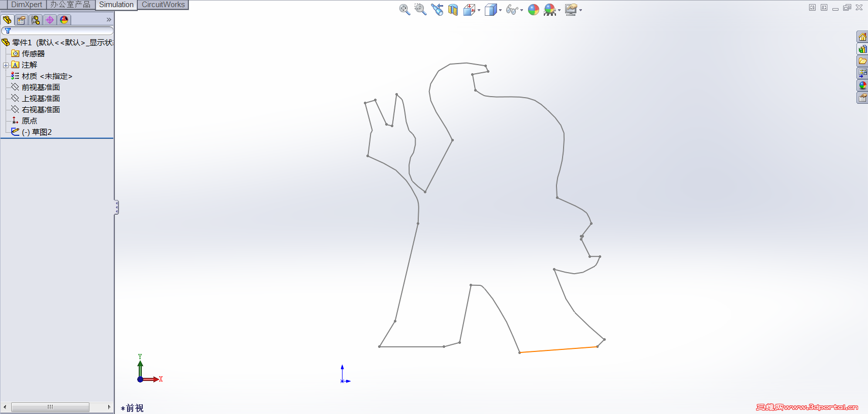This screenshot has width=868, height=414.
Task: Click the *前视 view label
Action: tap(132, 408)
